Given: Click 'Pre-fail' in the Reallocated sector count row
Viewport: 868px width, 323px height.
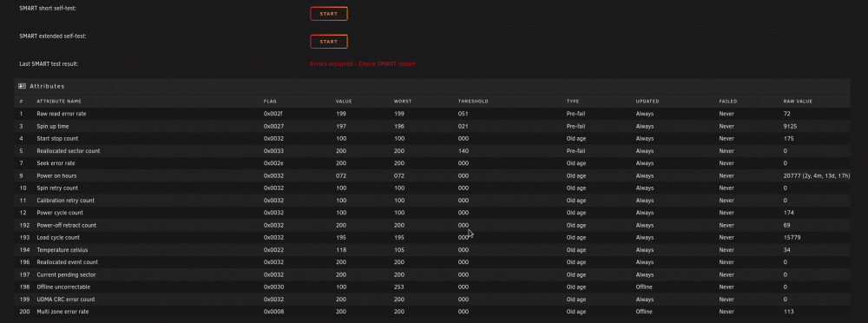Looking at the screenshot, I should [x=575, y=151].
